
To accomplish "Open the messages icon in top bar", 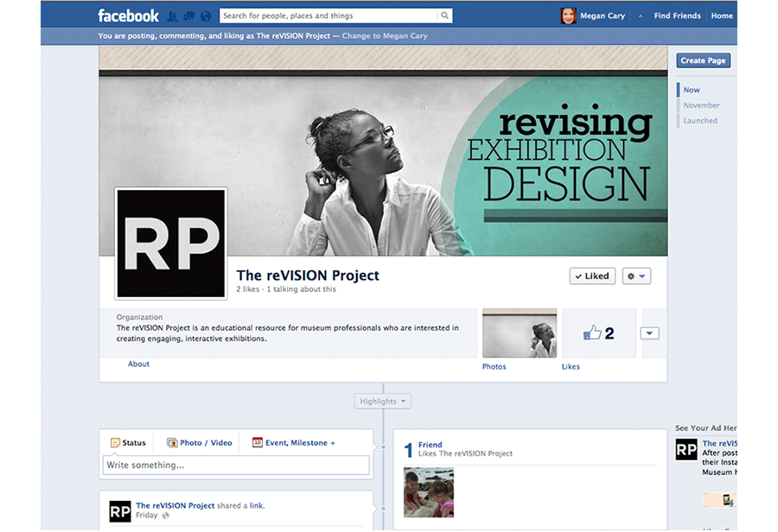I will click(x=189, y=16).
